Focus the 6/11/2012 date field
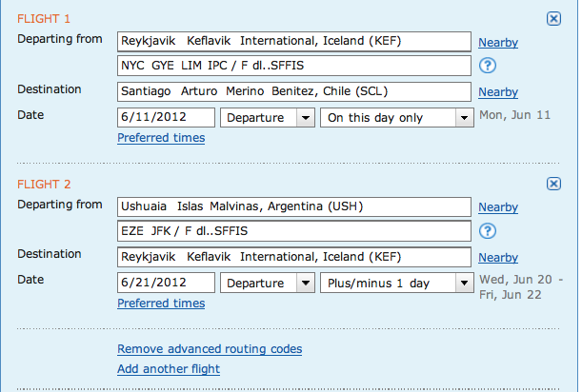 click(166, 117)
